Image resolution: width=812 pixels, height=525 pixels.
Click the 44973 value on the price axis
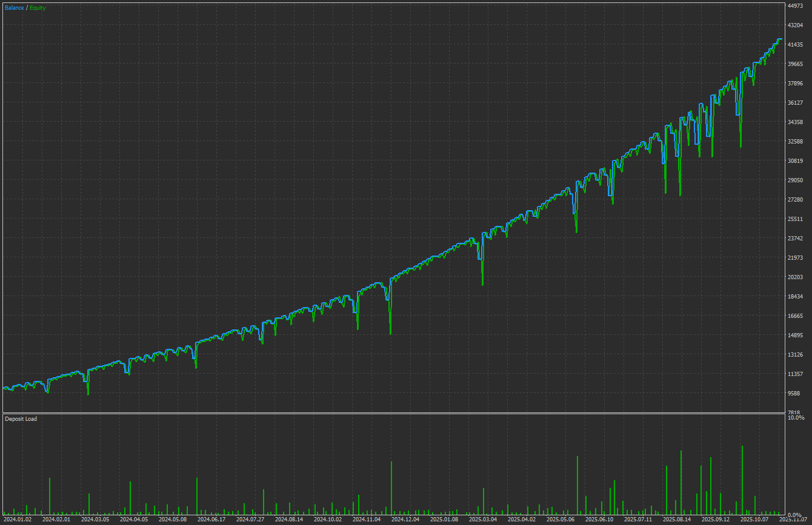pyautogui.click(x=794, y=6)
